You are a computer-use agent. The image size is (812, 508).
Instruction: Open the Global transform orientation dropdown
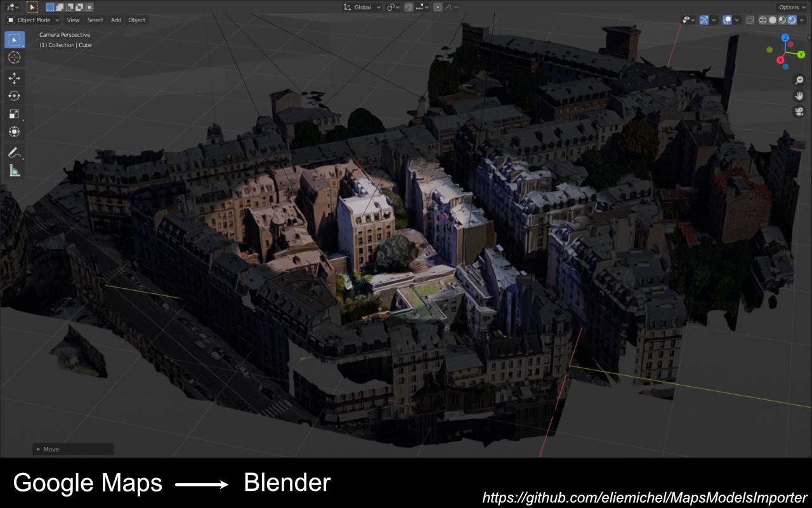point(362,7)
